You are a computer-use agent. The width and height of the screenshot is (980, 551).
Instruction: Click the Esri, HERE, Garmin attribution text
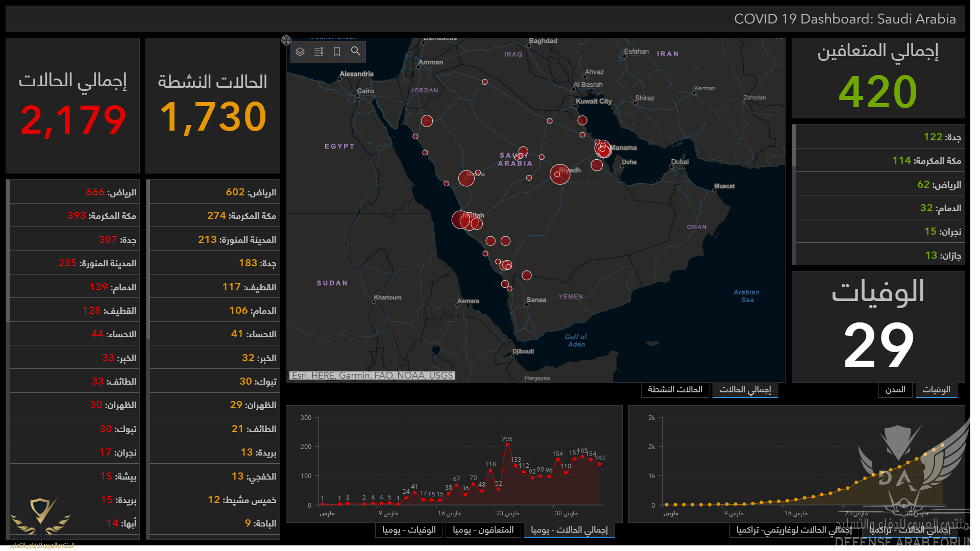pyautogui.click(x=372, y=375)
